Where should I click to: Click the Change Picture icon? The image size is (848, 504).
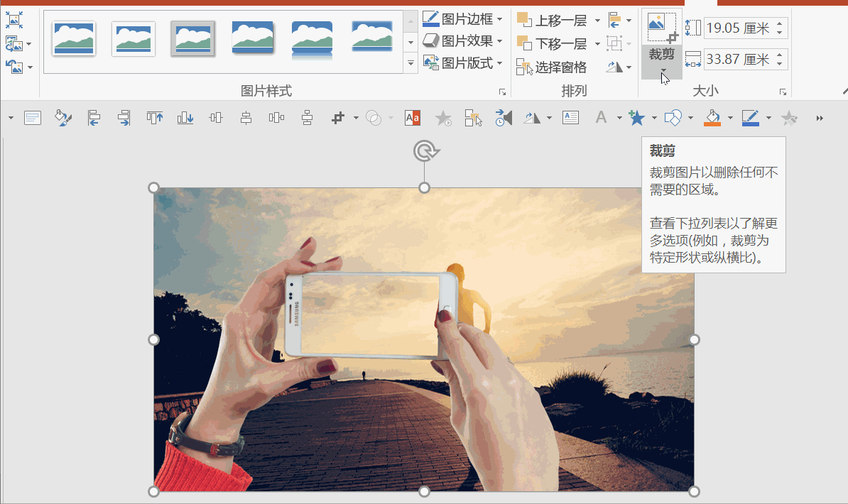[x=13, y=44]
